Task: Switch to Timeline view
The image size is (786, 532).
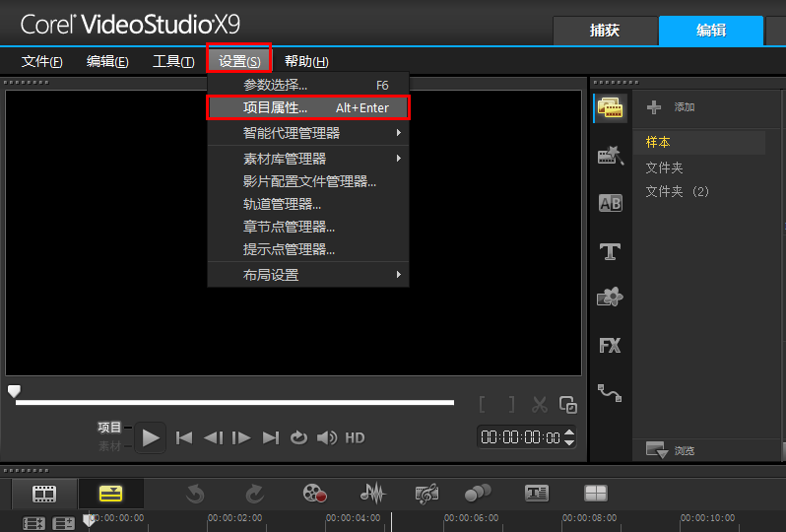Action: point(110,494)
